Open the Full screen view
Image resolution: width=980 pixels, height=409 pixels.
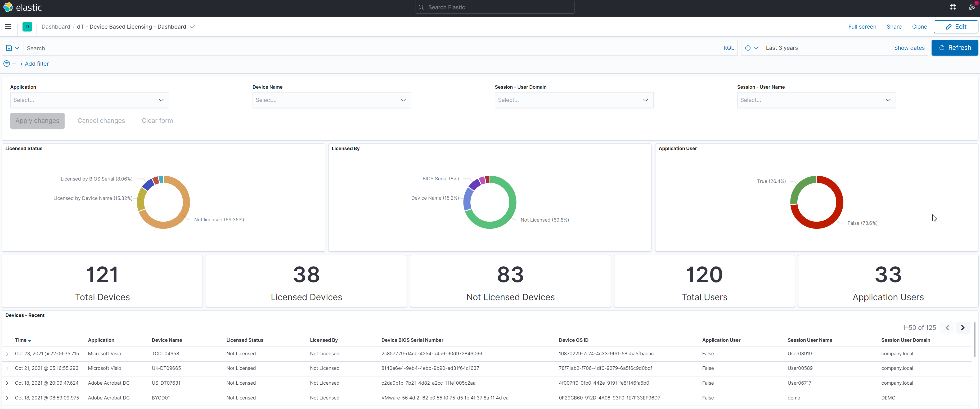pyautogui.click(x=862, y=26)
